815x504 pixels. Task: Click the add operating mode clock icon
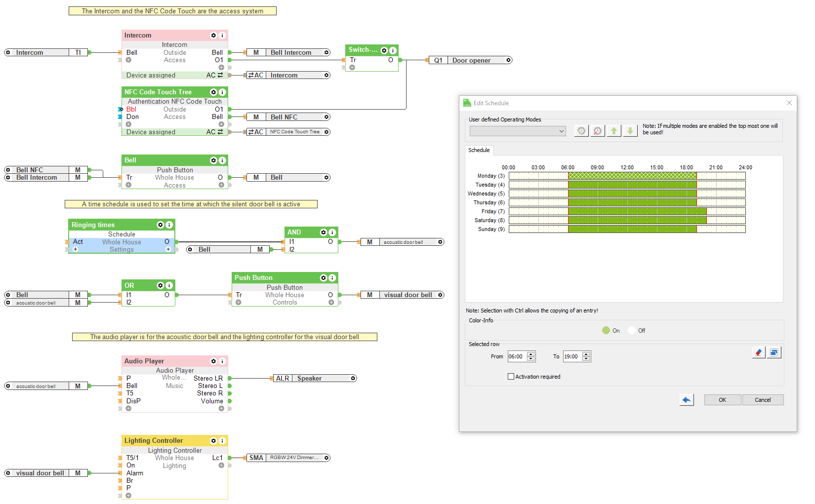[581, 131]
